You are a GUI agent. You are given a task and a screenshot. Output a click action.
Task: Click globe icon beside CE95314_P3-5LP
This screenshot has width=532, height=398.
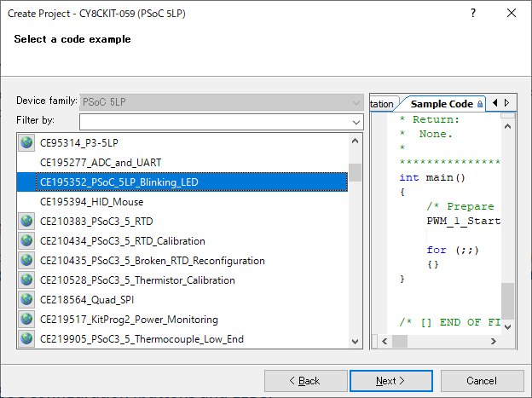pos(26,143)
